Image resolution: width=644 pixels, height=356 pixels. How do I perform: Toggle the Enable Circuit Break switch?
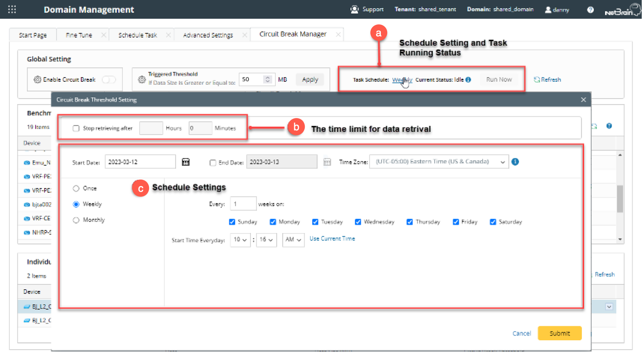point(109,80)
